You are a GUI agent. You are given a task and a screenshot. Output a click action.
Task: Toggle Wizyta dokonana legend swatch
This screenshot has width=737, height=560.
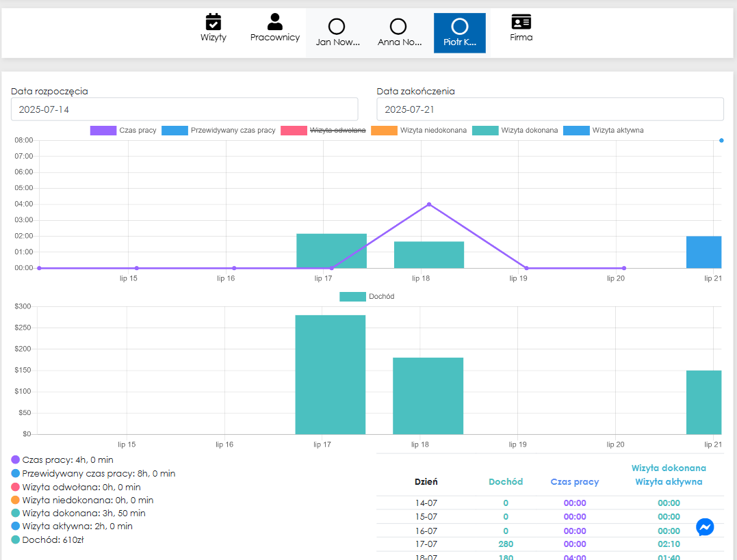pos(515,130)
